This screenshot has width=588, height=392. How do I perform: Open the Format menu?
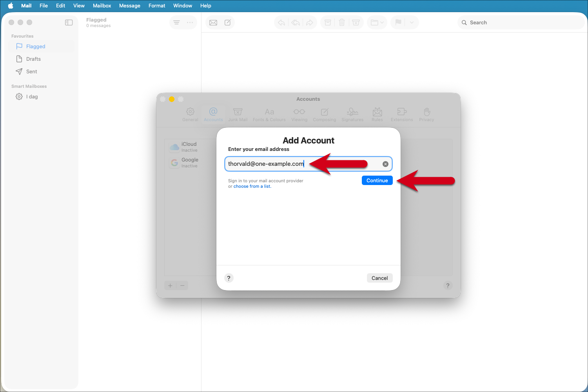[x=156, y=5]
